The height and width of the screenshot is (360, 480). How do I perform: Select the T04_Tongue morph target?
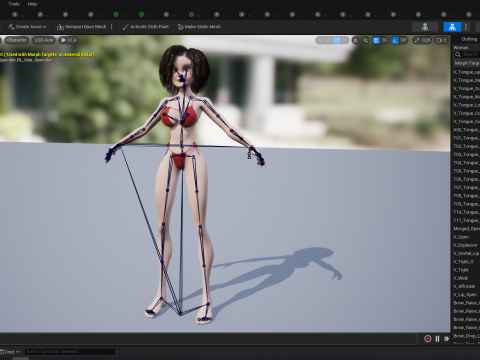[466, 163]
